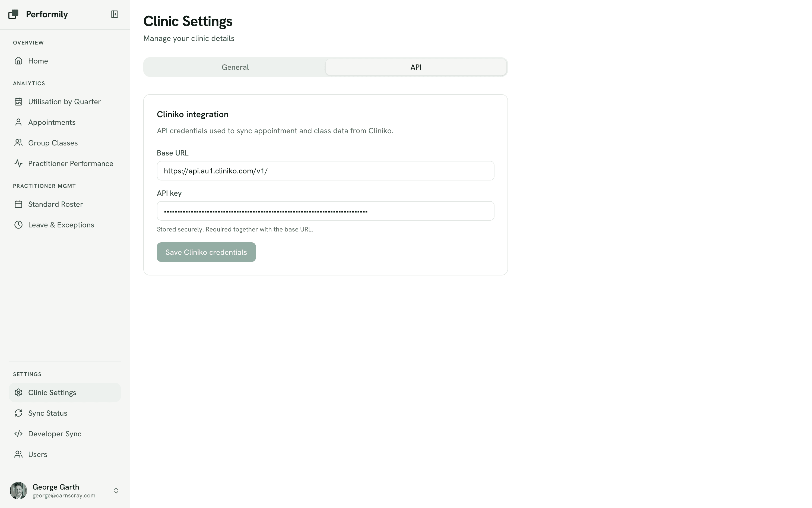Open the Sync Status page

[65, 413]
